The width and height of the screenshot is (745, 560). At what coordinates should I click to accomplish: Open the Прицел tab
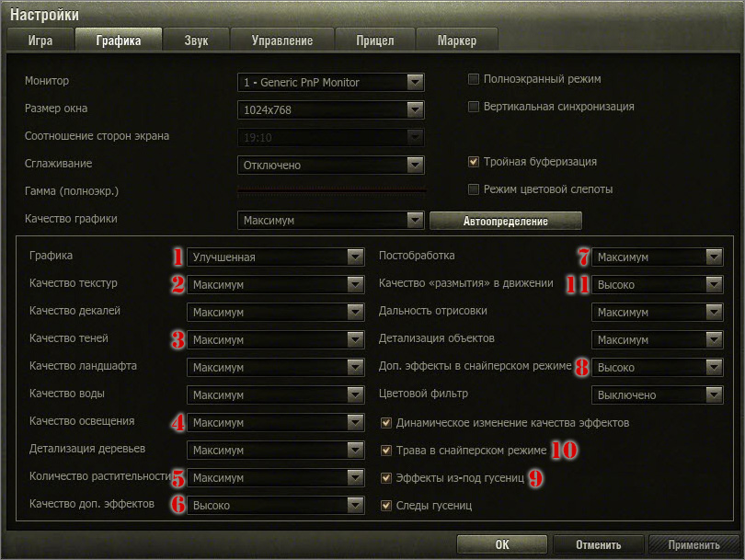pyautogui.click(x=375, y=40)
